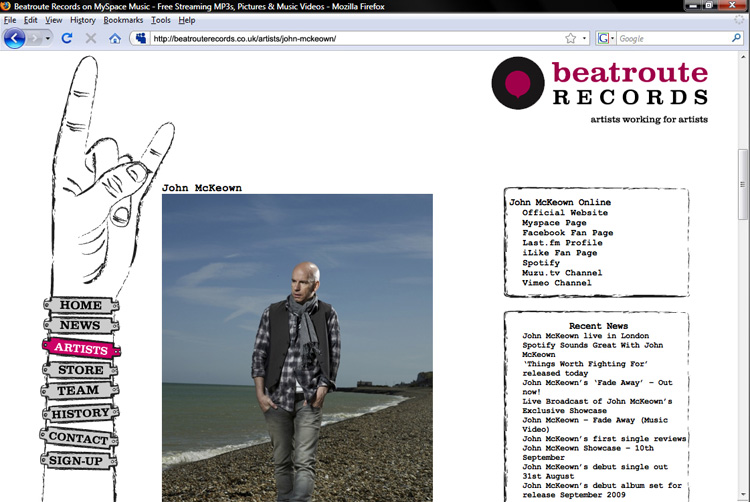Screen dimensions: 750x502
Task: Open 'John McKeown's first single reviews'
Action: pos(604,438)
